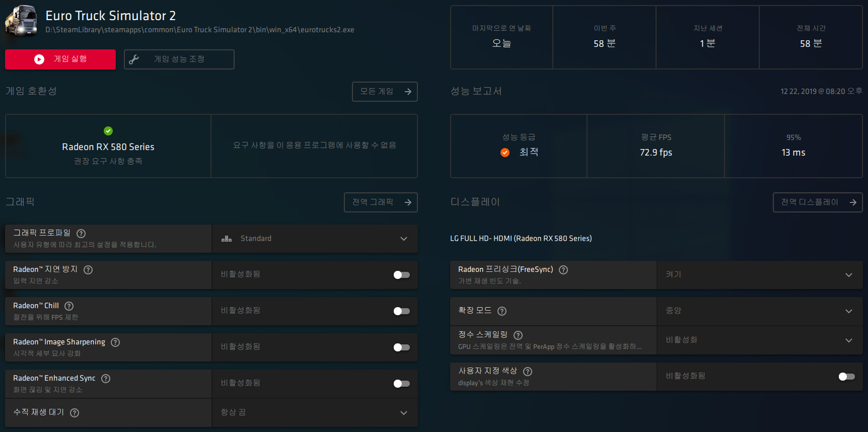The height and width of the screenshot is (432, 868).
Task: Click the 12 22, 2019 @ 08:20 timestamp
Action: coord(821,91)
